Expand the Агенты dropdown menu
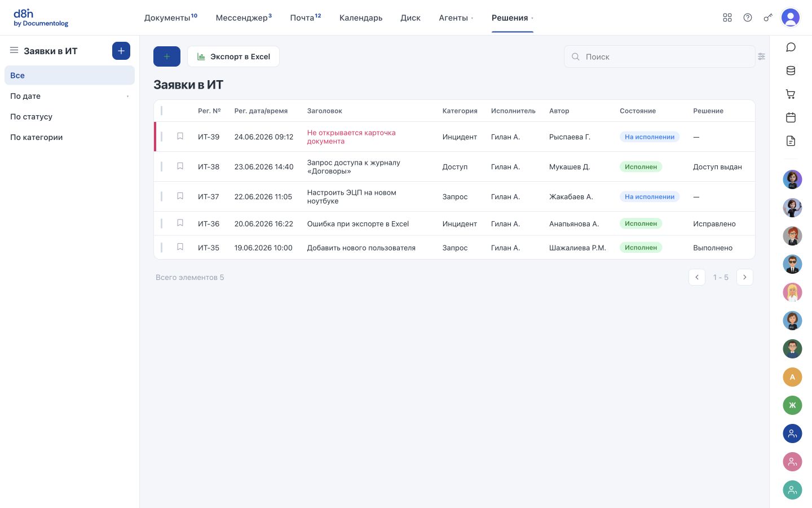 click(456, 17)
